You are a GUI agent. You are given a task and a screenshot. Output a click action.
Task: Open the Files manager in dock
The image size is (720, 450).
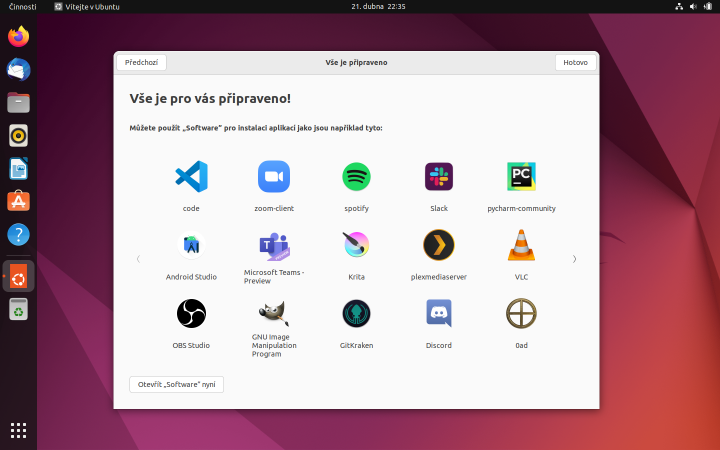18,102
